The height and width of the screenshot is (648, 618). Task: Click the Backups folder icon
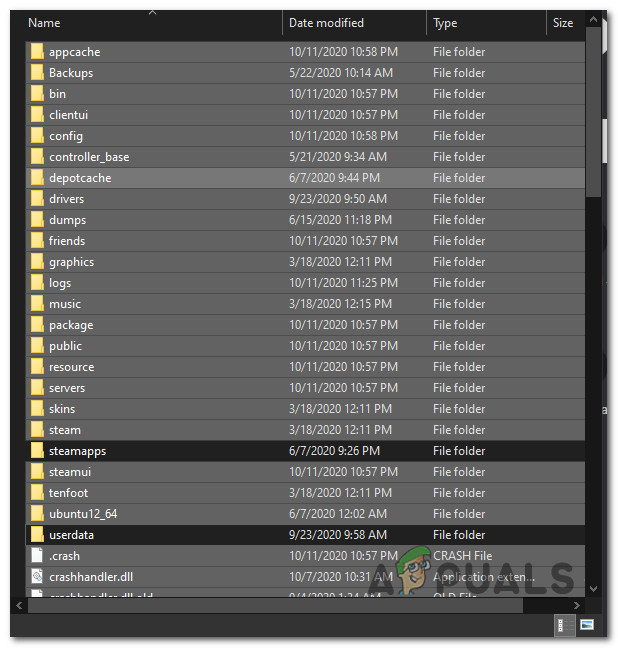[x=37, y=73]
